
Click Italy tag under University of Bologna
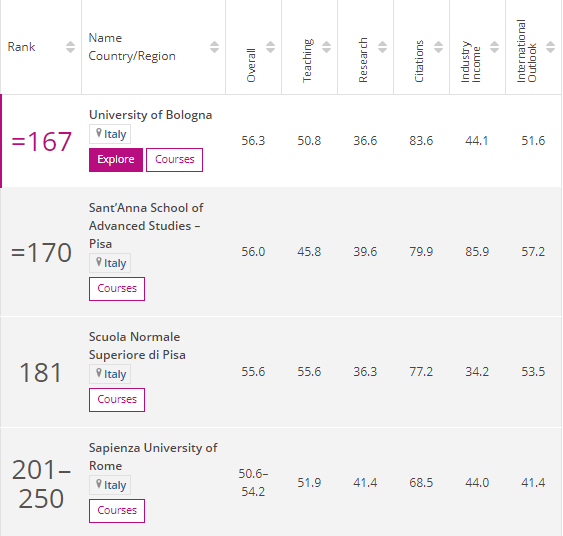(110, 134)
